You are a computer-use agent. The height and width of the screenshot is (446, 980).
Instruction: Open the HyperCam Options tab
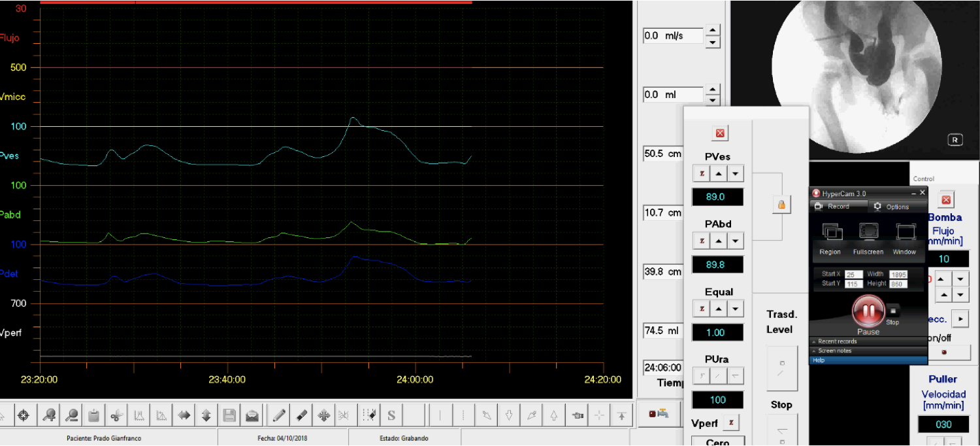coord(896,207)
